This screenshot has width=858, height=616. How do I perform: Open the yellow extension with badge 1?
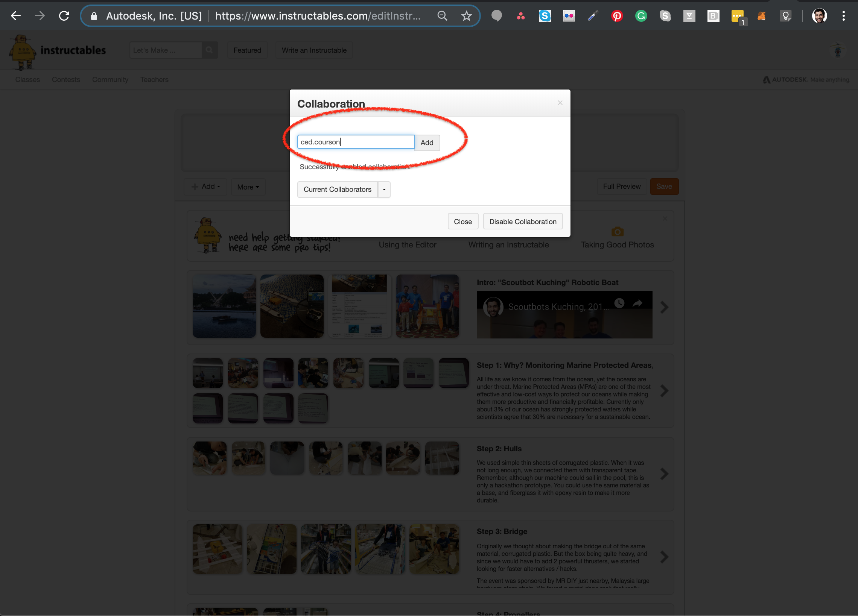tap(738, 17)
